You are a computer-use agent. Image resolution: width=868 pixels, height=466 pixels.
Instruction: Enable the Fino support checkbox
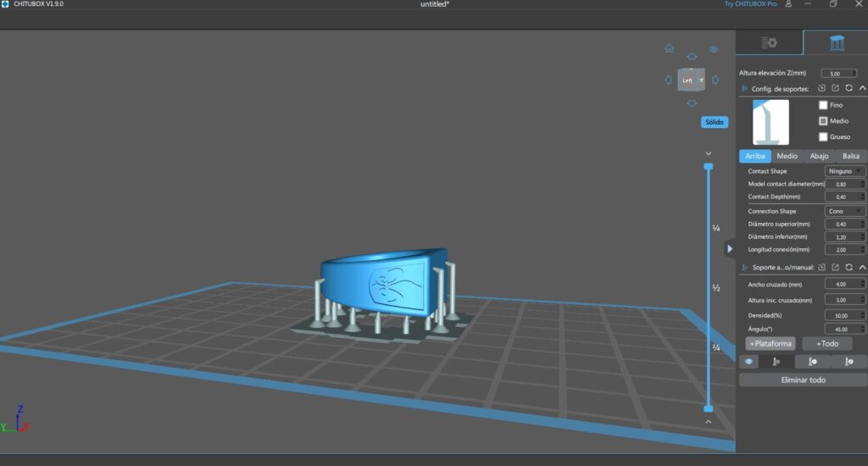[823, 105]
